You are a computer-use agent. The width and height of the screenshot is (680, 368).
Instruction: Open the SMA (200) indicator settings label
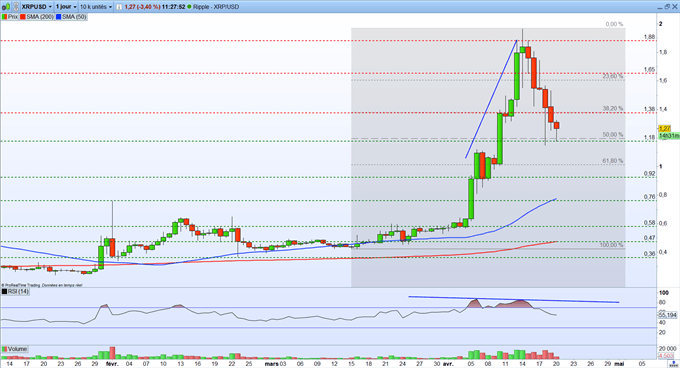40,17
